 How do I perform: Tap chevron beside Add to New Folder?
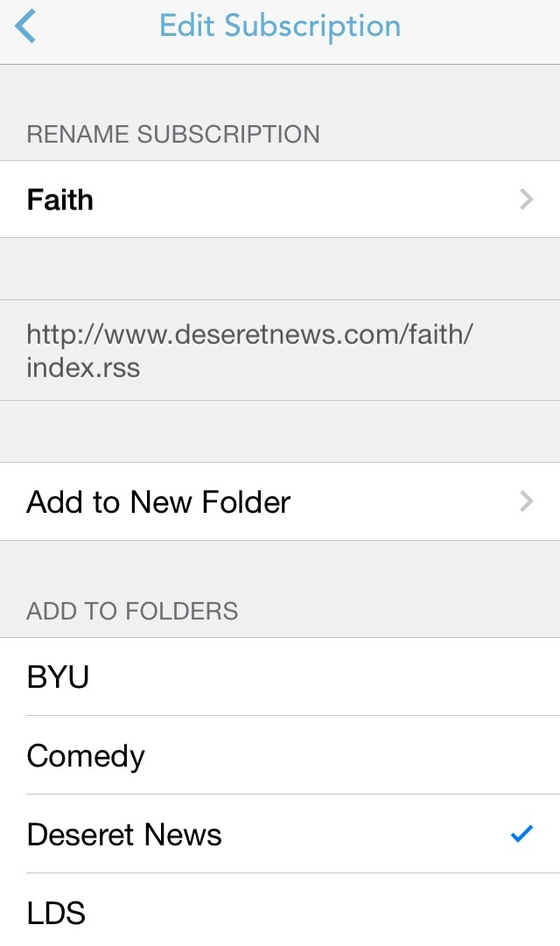[x=526, y=501]
